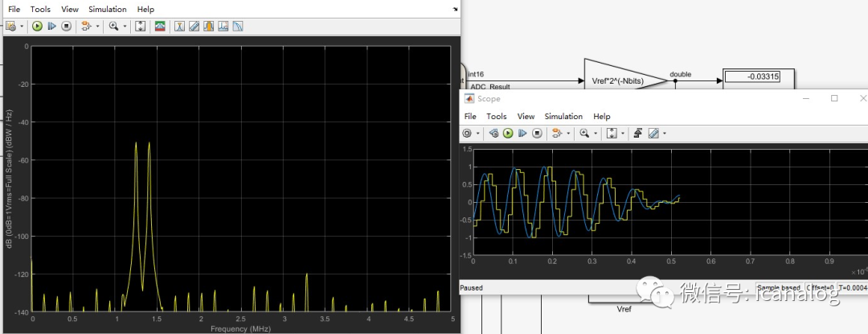Run simulation in the Spectrum Analyzer toolbar
The image size is (868, 334).
(x=37, y=26)
